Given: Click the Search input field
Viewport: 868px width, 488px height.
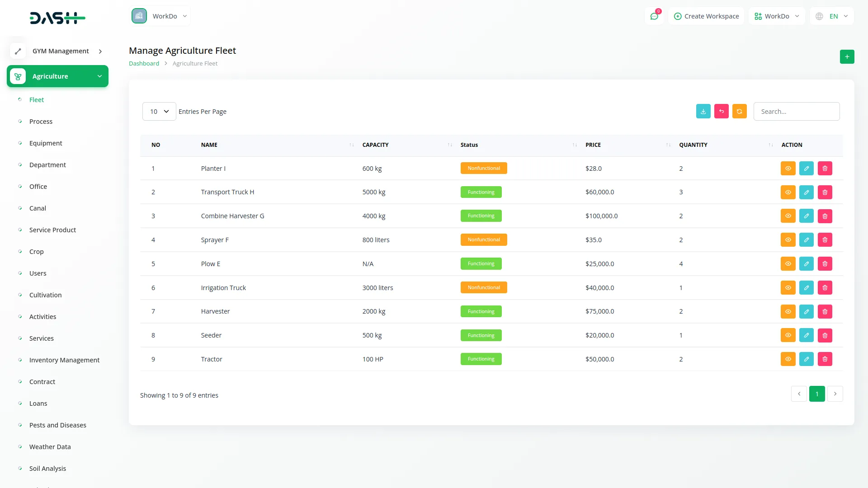Looking at the screenshot, I should click(x=796, y=112).
